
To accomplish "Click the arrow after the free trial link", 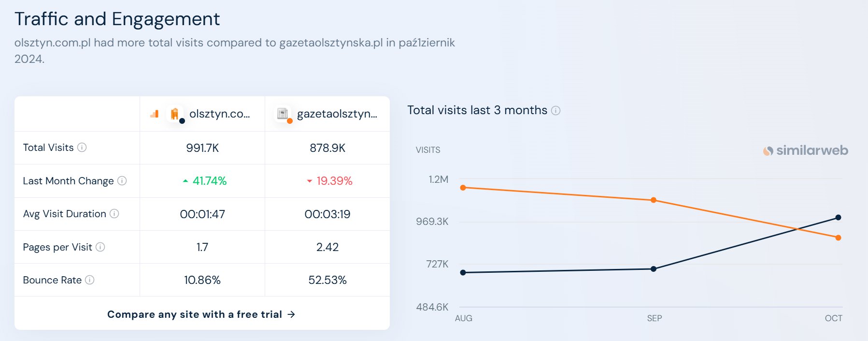I will [291, 314].
